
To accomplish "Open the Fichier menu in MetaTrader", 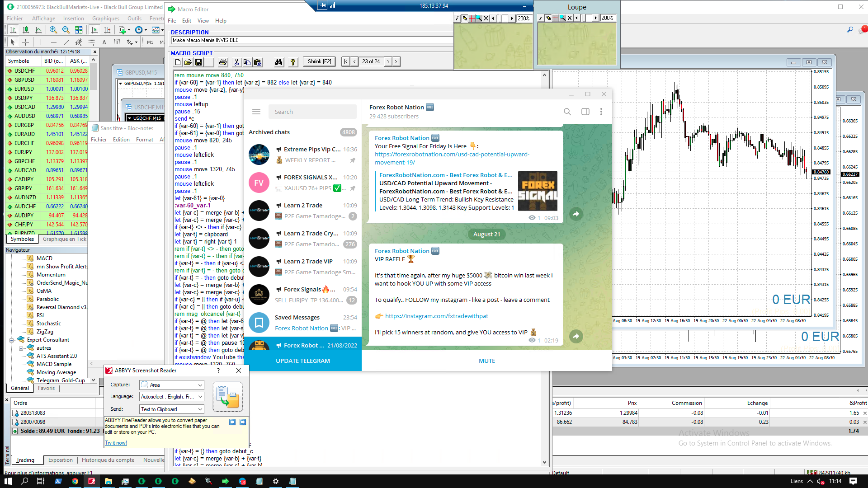I will [15, 19].
